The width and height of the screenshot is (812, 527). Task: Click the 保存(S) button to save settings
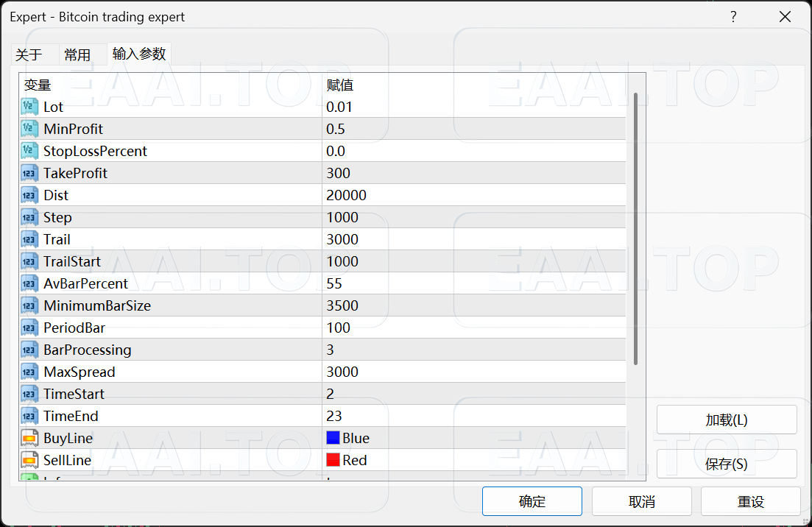(x=727, y=464)
